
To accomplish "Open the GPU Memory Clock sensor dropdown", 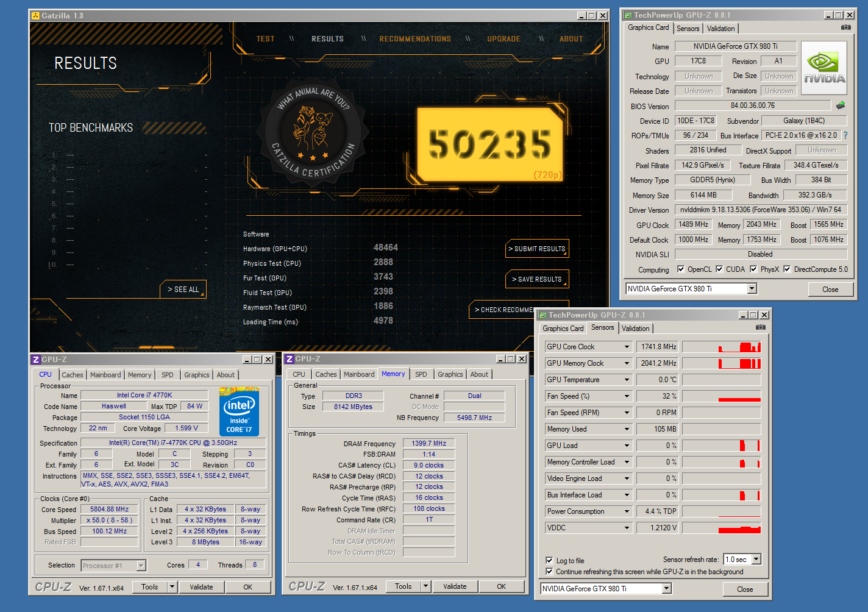I will coord(627,363).
